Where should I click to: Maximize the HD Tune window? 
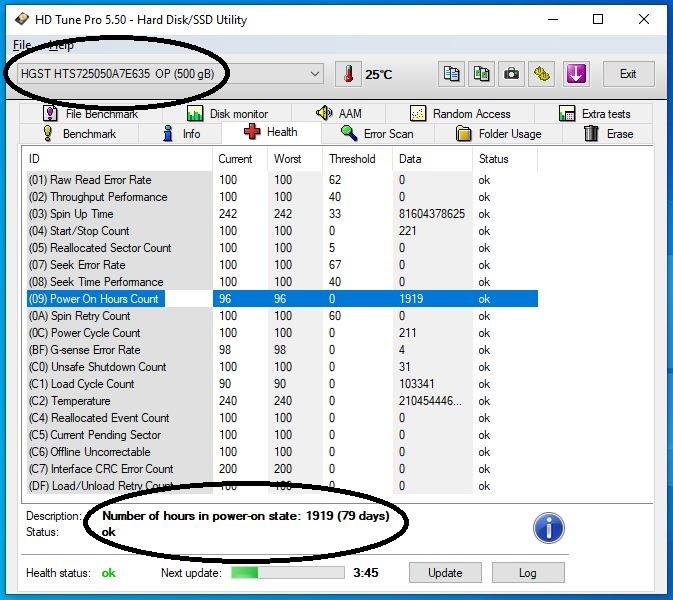598,19
